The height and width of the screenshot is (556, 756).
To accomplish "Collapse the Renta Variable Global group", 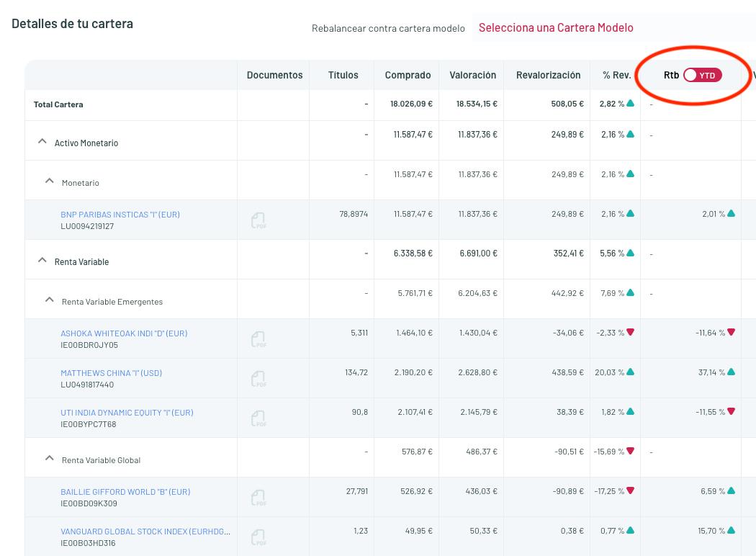I will tap(50, 459).
